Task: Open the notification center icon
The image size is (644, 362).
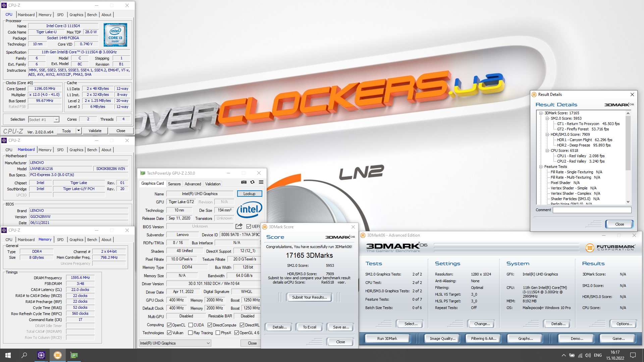Action: (x=633, y=355)
